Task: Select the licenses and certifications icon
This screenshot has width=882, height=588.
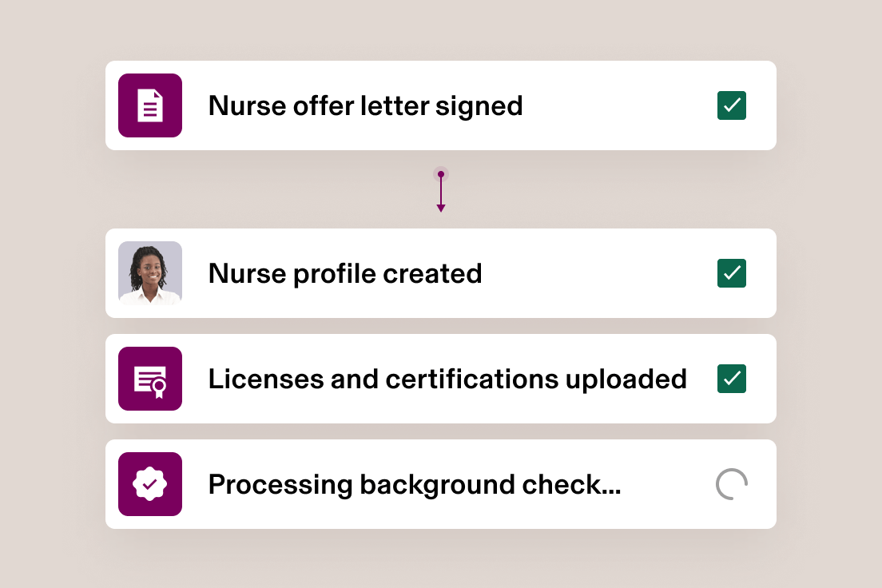Action: pos(150,379)
